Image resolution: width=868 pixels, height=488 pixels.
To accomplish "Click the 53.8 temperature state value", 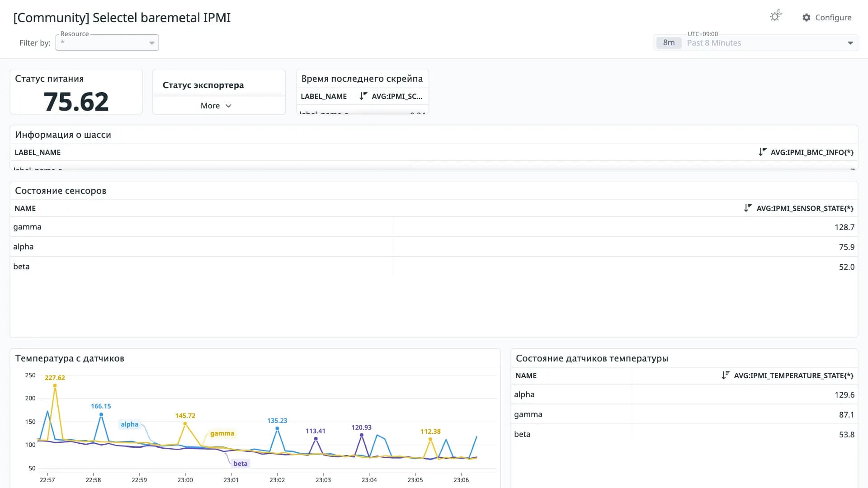I will coord(846,434).
